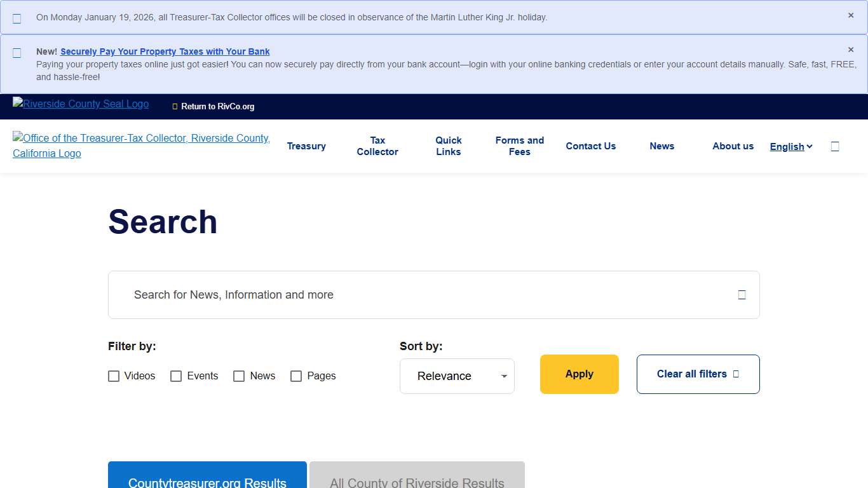Click the info icon on holiday alert
Viewport: 868px width, 488px height.
click(x=17, y=18)
